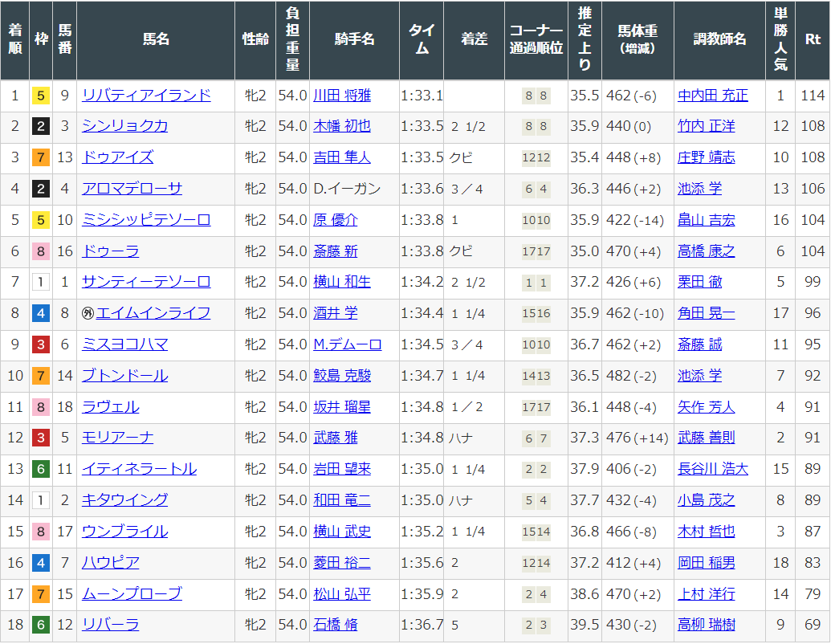The height and width of the screenshot is (644, 831).
Task: Select time value 1:33.1
Action: click(422, 96)
